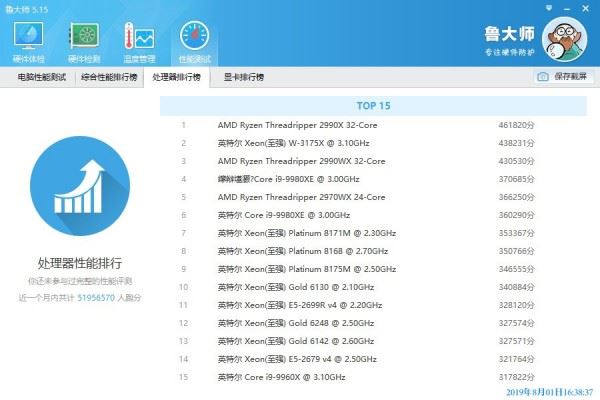Open the title bar dropdown menu arrow

pyautogui.click(x=549, y=8)
